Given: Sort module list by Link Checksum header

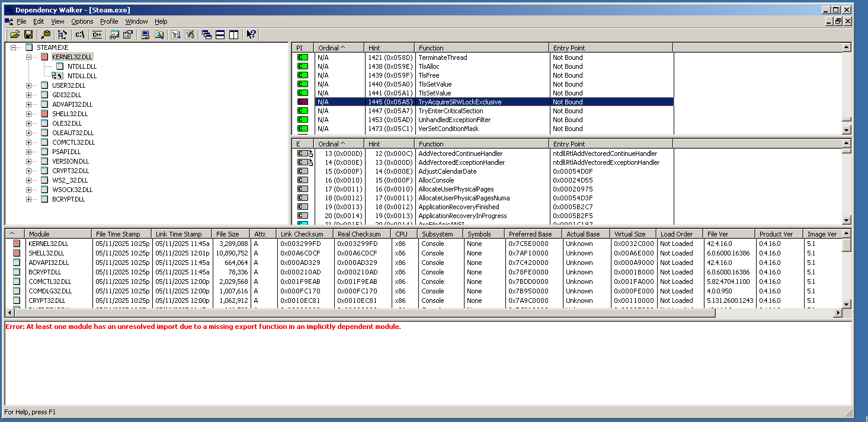Looking at the screenshot, I should click(x=305, y=234).
